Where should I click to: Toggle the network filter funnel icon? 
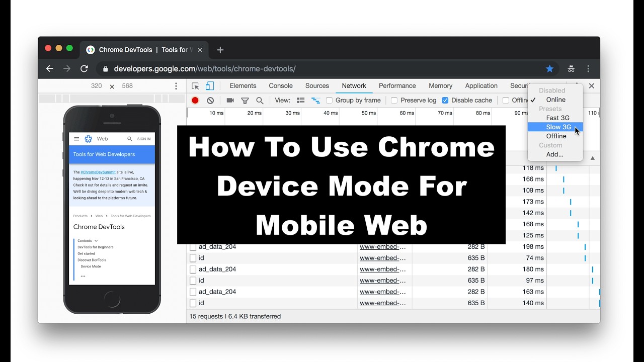click(245, 101)
